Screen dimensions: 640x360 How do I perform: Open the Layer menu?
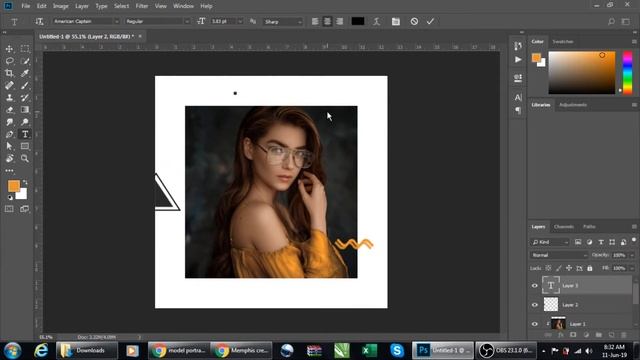(82, 6)
